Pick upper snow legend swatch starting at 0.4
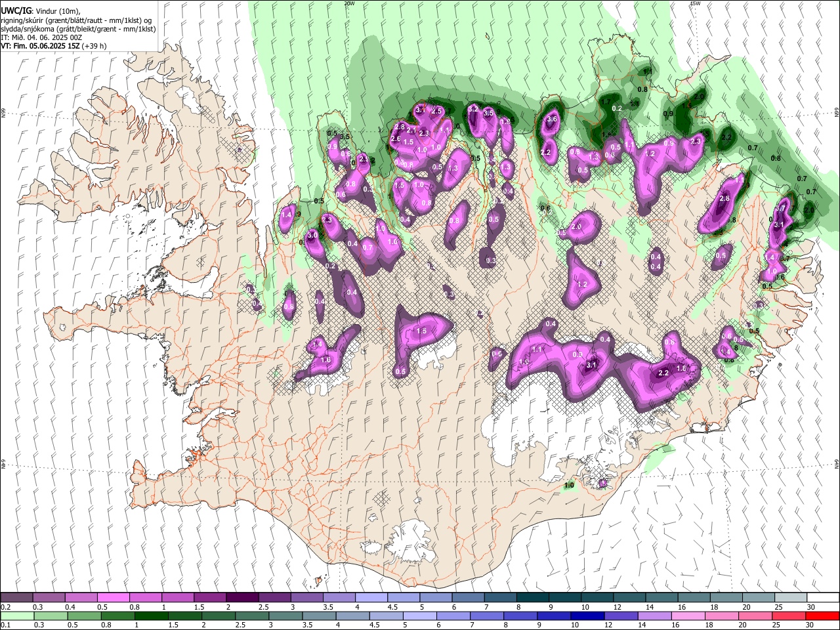The width and height of the screenshot is (840, 630). [x=81, y=597]
